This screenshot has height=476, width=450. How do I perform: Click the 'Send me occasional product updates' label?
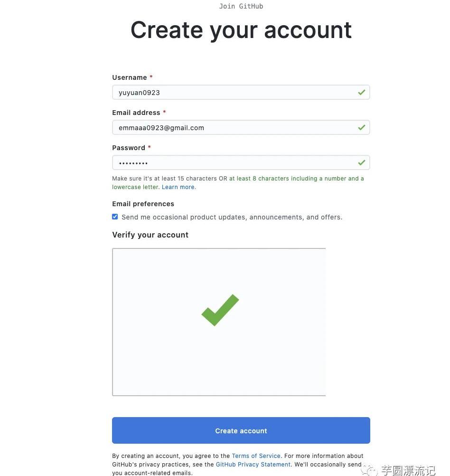point(232,217)
